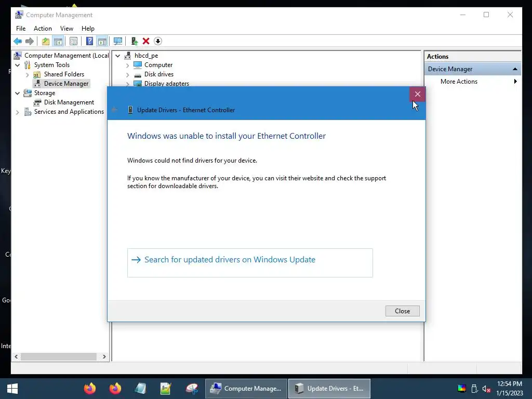The width and height of the screenshot is (532, 399).
Task: Select Display adapters in the device list
Action: 167,83
